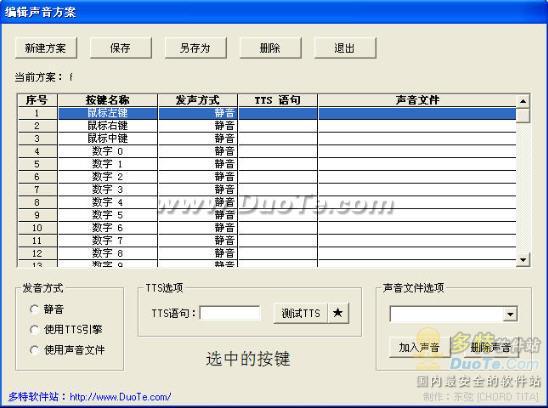548x408 pixels.
Task: Click the TTS语句 text field
Action: 230,313
